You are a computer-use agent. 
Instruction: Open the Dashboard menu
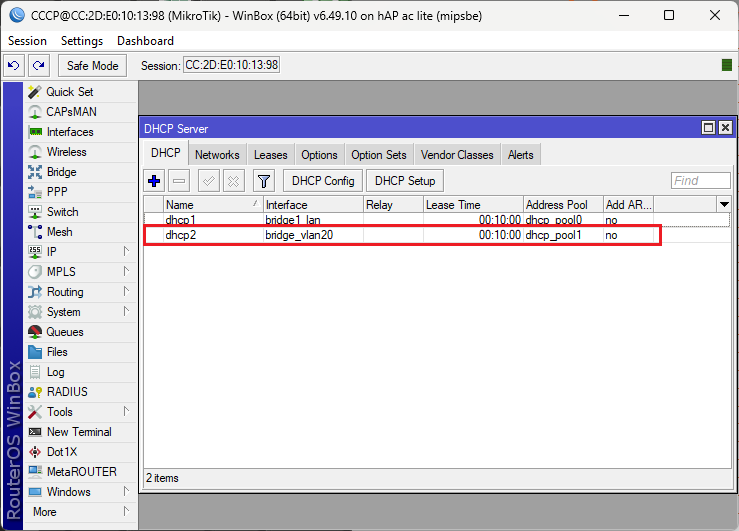coord(145,41)
